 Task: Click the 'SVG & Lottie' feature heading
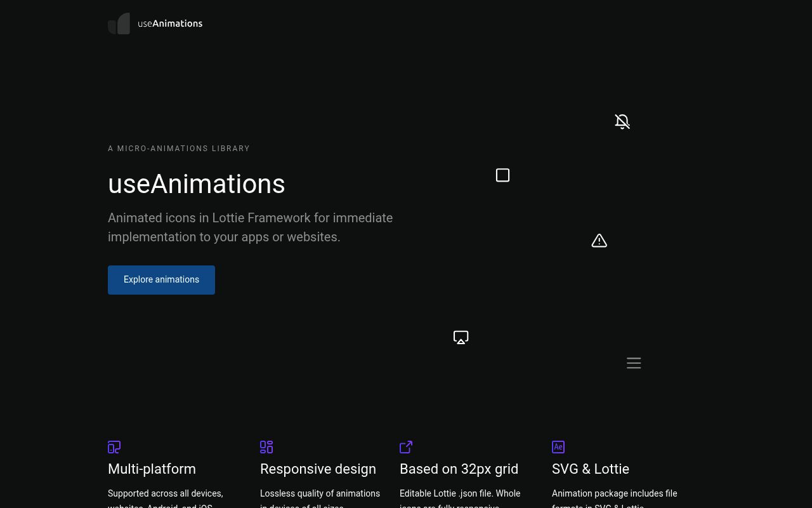click(591, 469)
